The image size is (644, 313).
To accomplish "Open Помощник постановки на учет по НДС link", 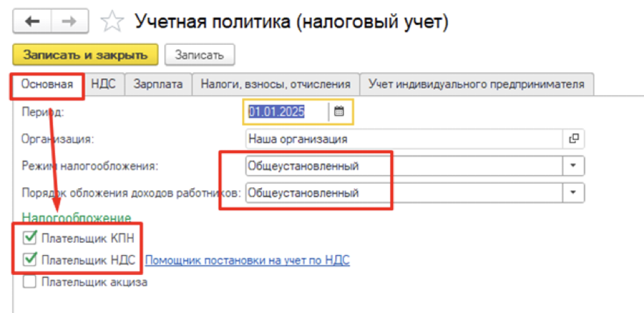I will click(x=247, y=260).
